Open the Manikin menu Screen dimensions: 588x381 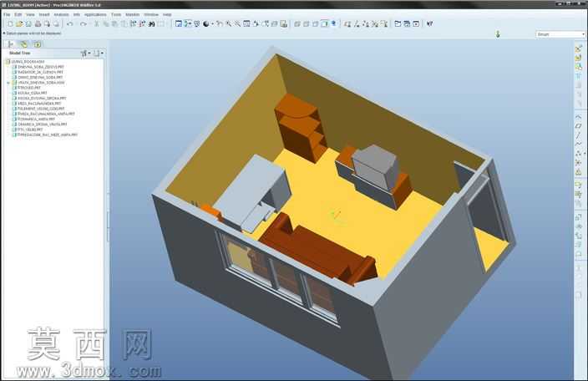(132, 14)
